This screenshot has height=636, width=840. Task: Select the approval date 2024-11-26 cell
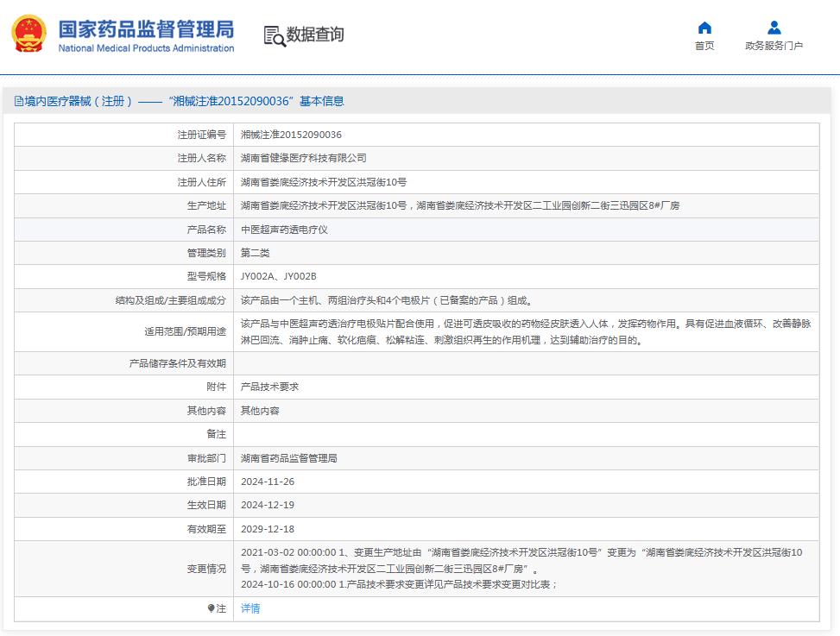pos(263,482)
